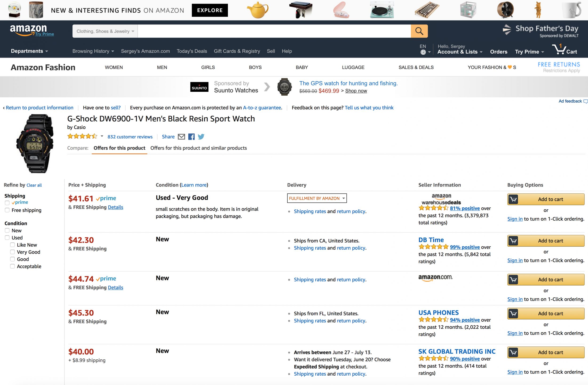Click the Ad feedback speech bubble icon

click(x=585, y=101)
